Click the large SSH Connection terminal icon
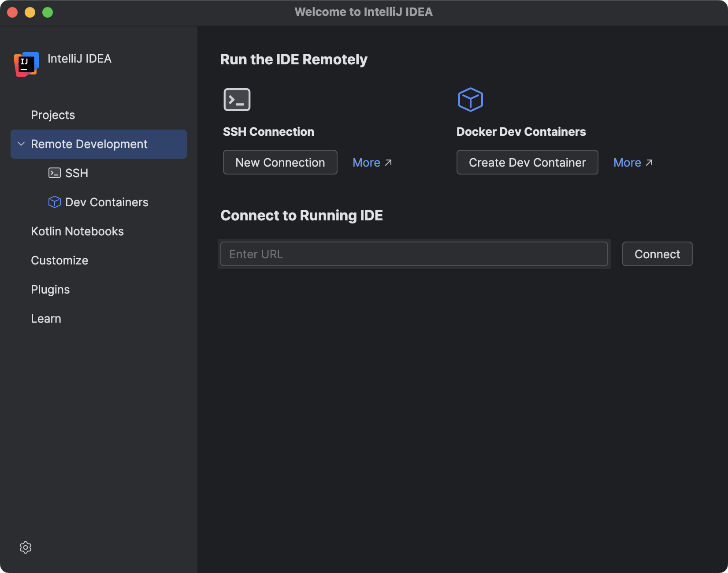Image resolution: width=728 pixels, height=573 pixels. point(237,100)
